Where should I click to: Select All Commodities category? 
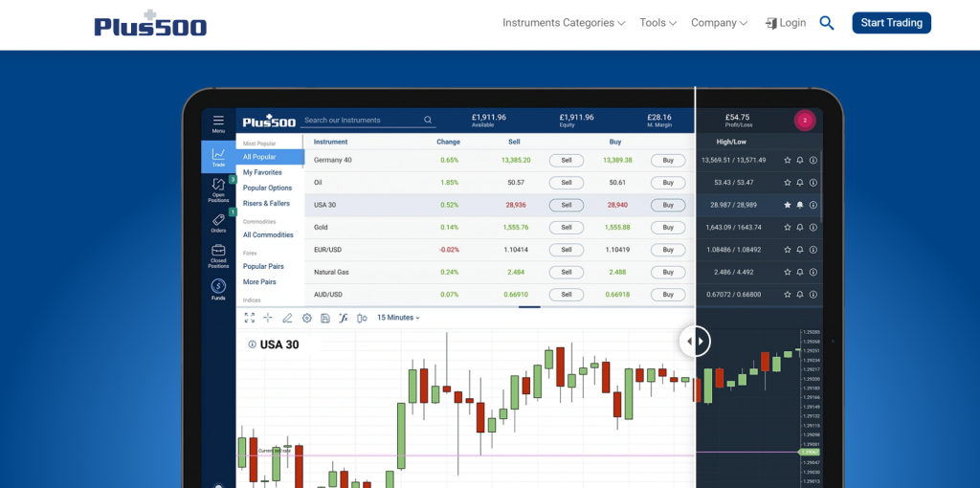point(268,235)
